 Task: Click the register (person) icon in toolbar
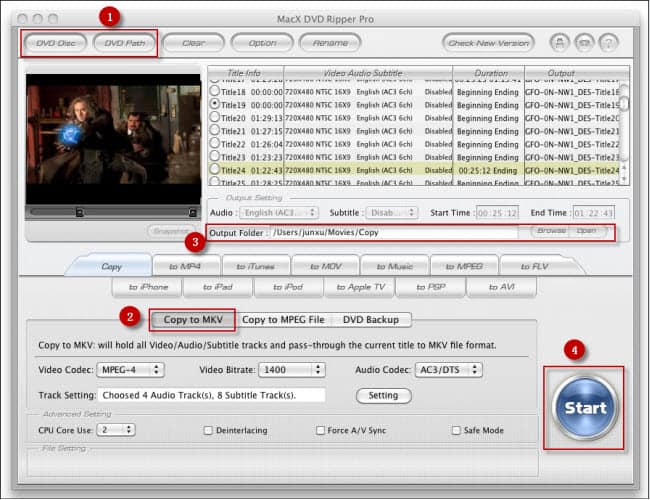(x=559, y=43)
